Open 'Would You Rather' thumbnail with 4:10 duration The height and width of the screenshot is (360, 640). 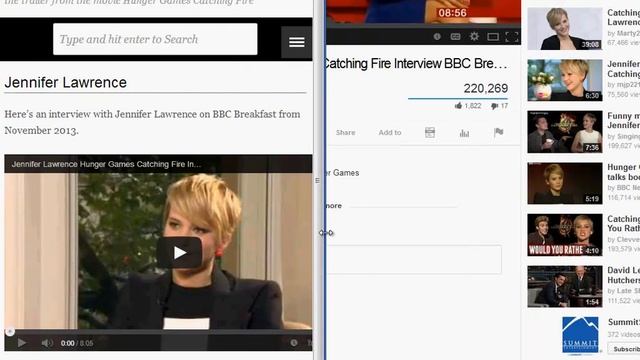(564, 235)
